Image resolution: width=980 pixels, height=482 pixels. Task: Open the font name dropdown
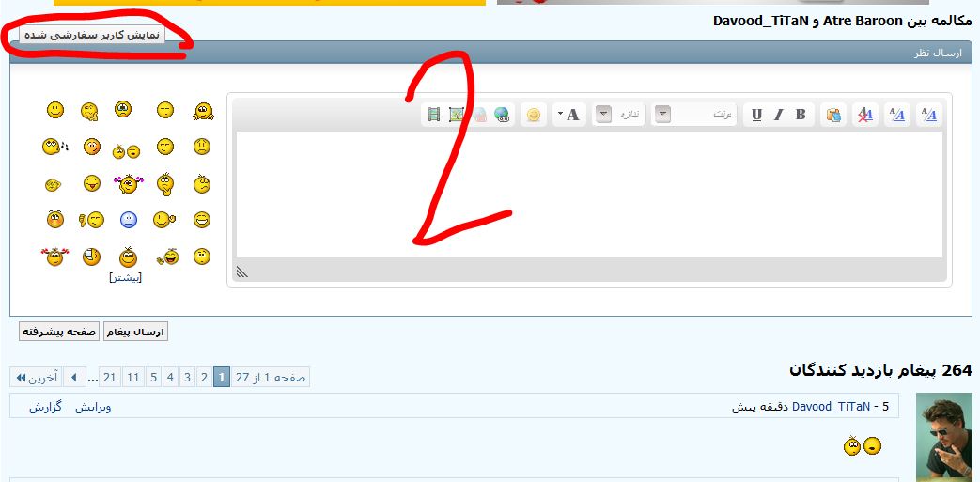[663, 115]
